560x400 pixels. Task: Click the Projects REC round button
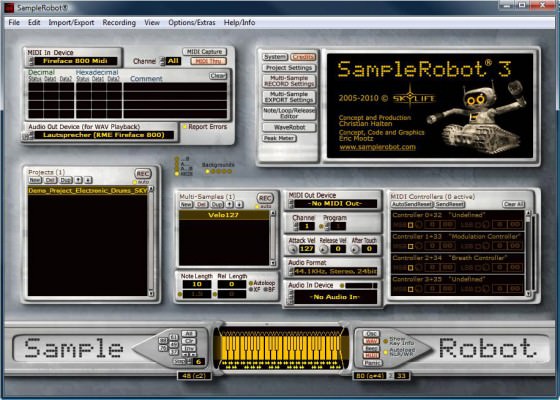[x=142, y=174]
